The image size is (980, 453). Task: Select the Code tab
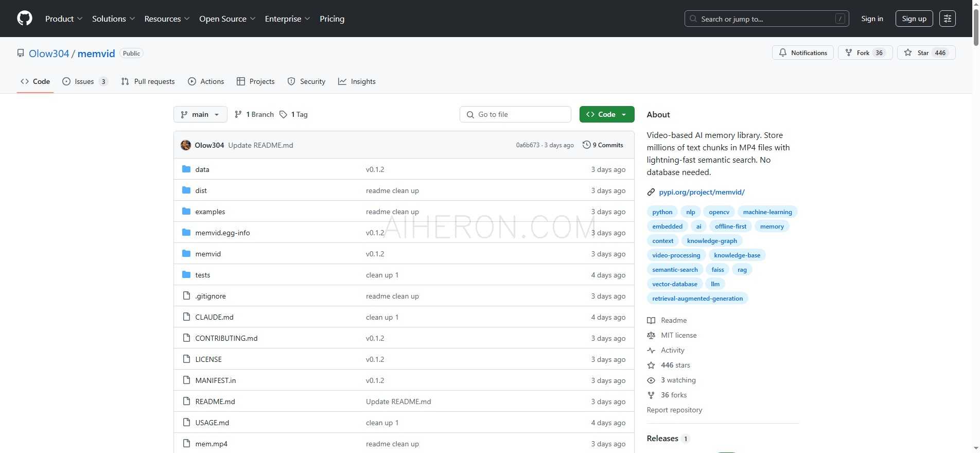(35, 81)
